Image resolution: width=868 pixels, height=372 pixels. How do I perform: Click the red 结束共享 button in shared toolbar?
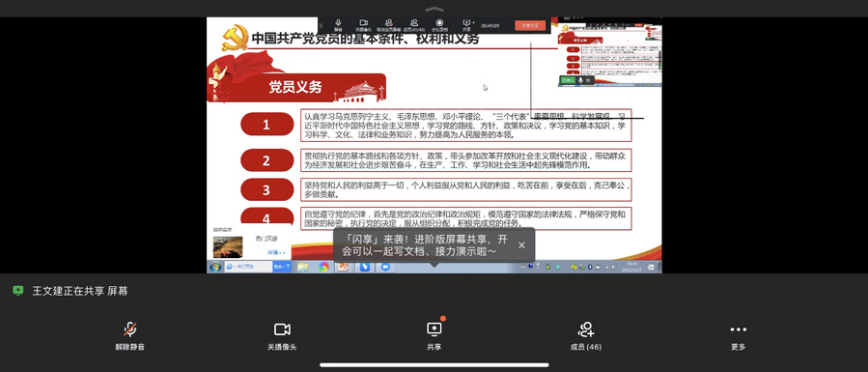pyautogui.click(x=530, y=25)
